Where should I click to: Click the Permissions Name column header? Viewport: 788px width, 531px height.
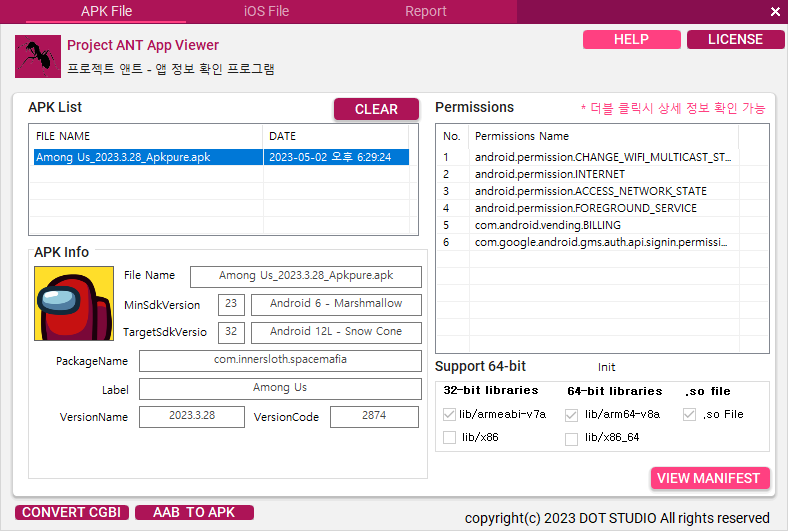603,136
